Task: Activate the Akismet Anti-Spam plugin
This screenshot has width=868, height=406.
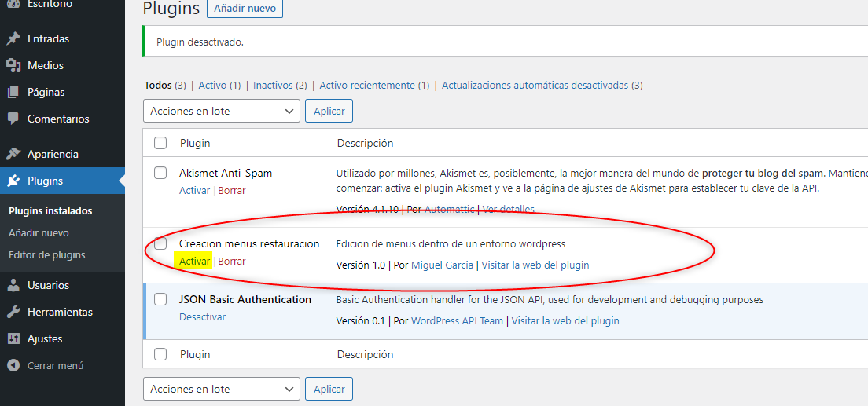Action: coord(194,190)
